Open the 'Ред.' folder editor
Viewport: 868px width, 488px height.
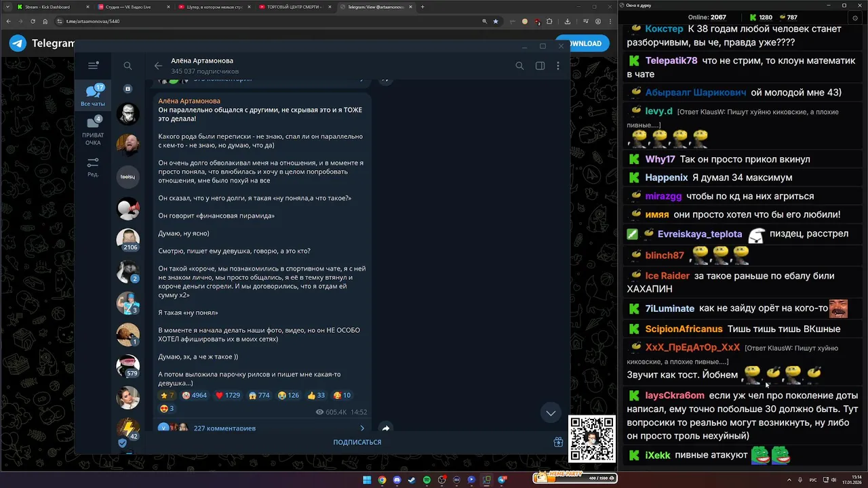[93, 167]
